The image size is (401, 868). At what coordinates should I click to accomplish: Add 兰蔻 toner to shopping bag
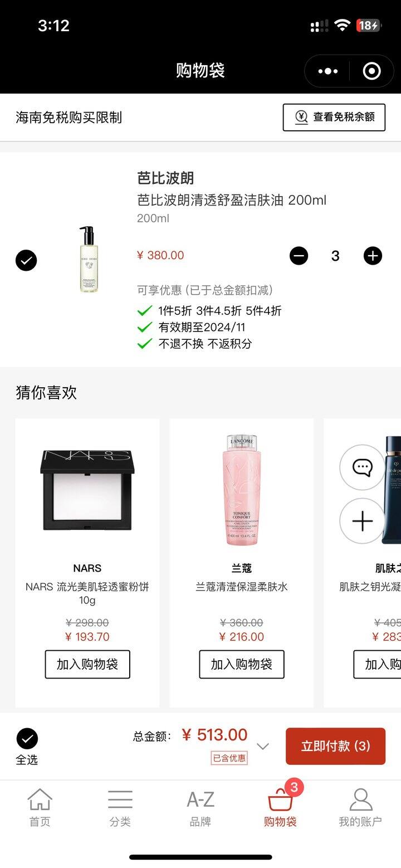[x=242, y=664]
